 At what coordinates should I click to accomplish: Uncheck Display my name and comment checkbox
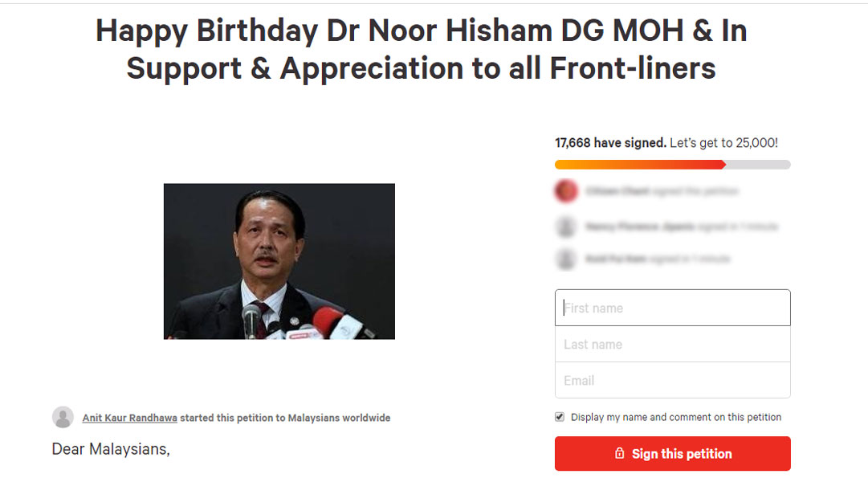coord(560,417)
